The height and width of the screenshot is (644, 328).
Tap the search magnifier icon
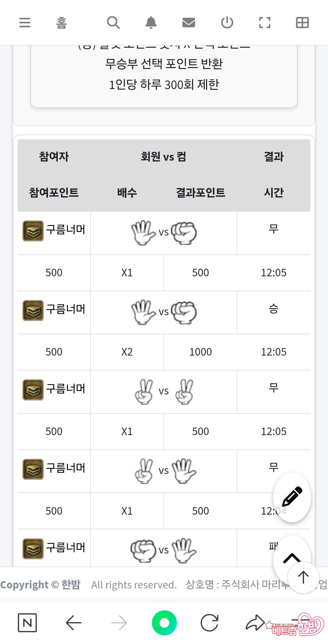113,23
